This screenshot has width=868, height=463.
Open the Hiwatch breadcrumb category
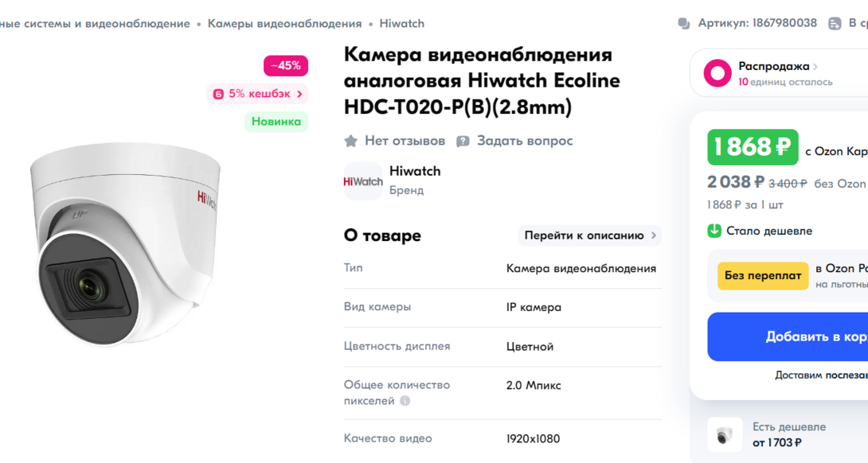tap(402, 24)
